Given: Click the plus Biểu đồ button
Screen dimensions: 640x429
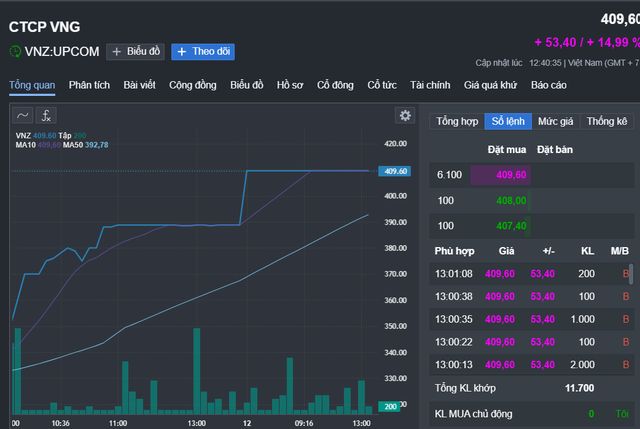Looking at the screenshot, I should click(x=134, y=51).
